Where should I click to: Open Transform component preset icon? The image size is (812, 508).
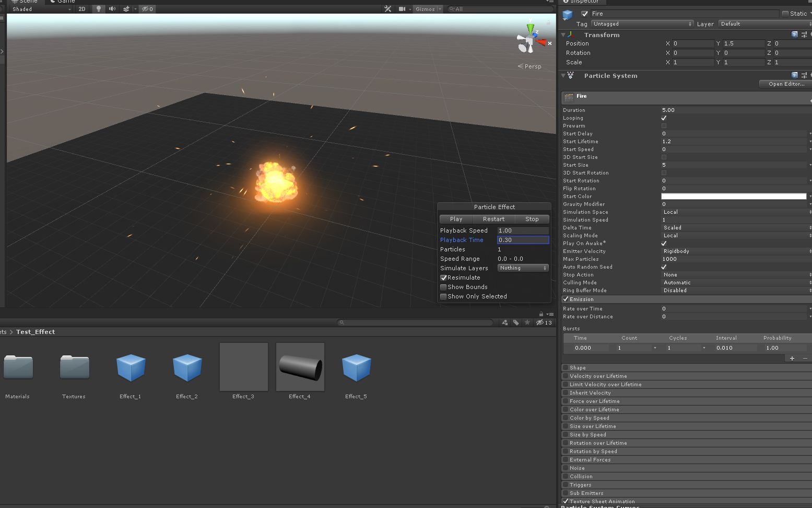coord(804,34)
